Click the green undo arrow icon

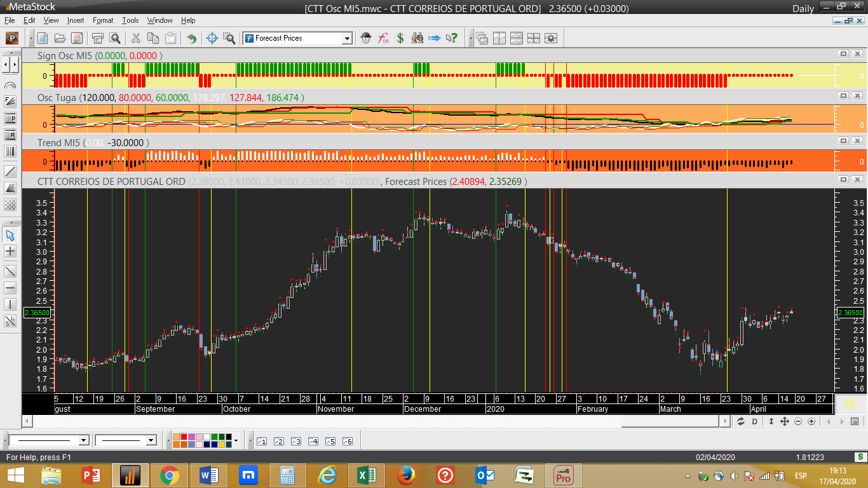[191, 38]
